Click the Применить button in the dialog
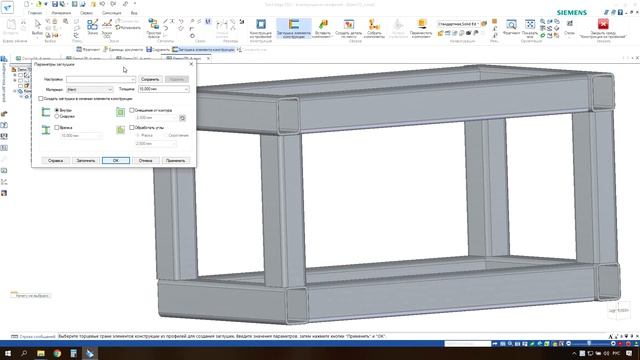This screenshot has width=640, height=360. (176, 160)
